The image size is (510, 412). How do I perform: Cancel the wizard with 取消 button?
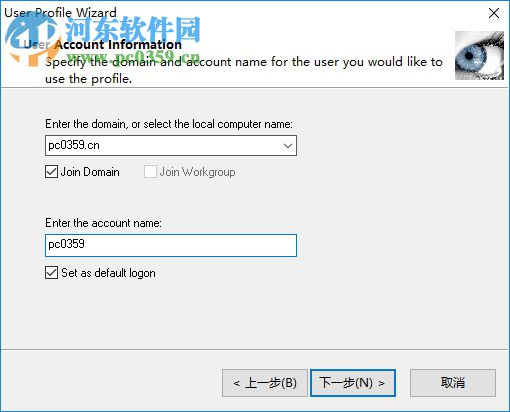453,383
